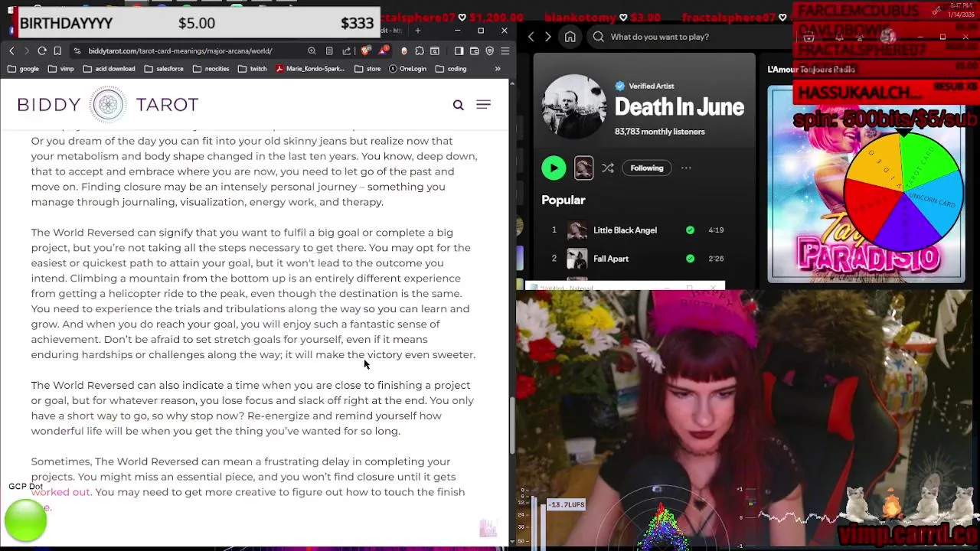Image resolution: width=980 pixels, height=551 pixels.
Task: Open the Brave VPN shield icon
Action: [x=489, y=51]
